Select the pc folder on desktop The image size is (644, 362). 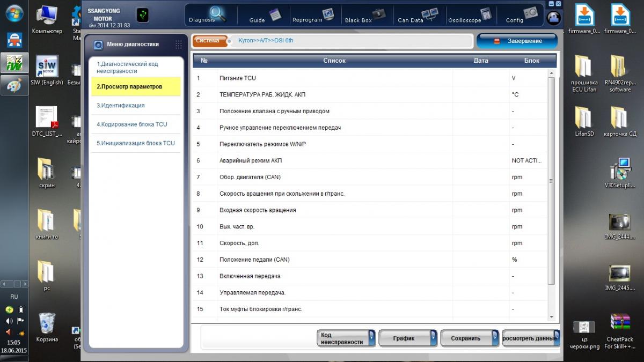pyautogui.click(x=47, y=276)
